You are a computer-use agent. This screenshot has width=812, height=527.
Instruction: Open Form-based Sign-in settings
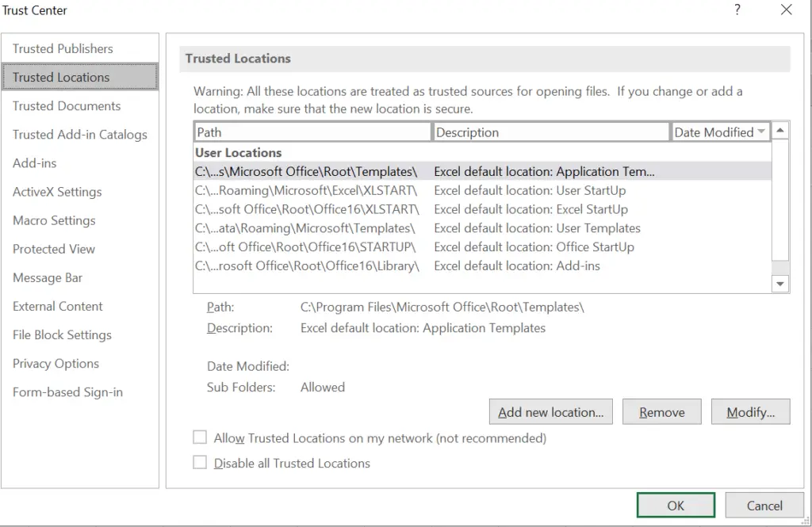67,391
